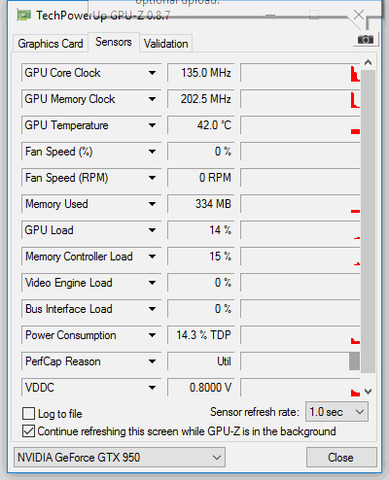Select the Sensors tab
The height and width of the screenshot is (480, 389).
point(113,42)
